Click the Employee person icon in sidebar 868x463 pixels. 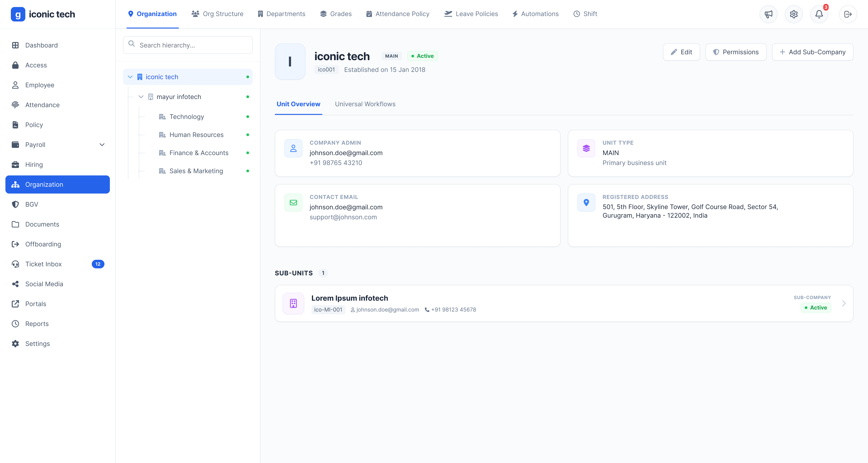coord(15,85)
